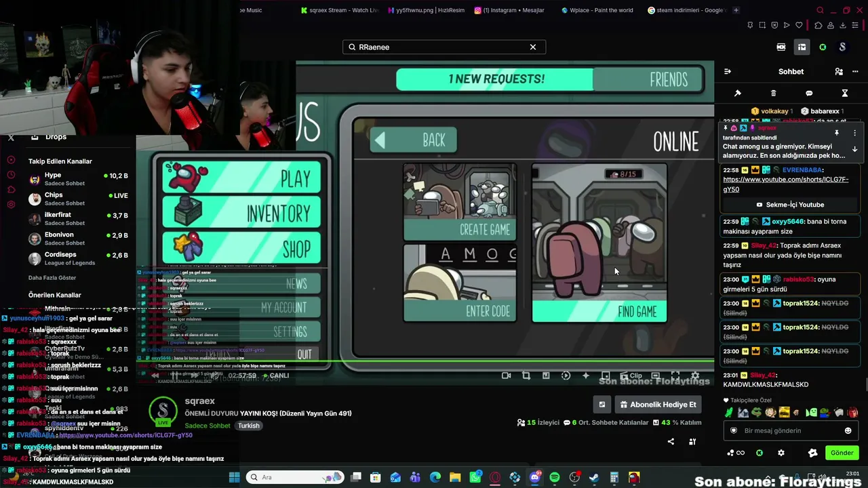Image resolution: width=868 pixels, height=488 pixels.
Task: Open the Cordiseps followed channel
Action: pos(78,258)
